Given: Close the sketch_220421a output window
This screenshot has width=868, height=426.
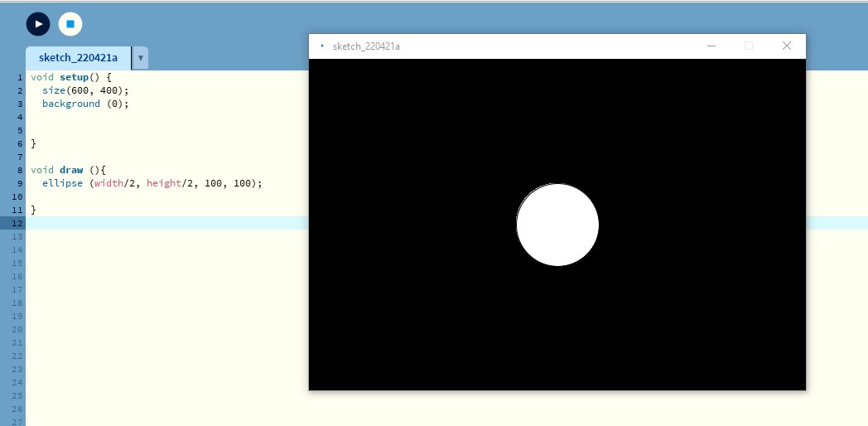Looking at the screenshot, I should click(x=787, y=46).
